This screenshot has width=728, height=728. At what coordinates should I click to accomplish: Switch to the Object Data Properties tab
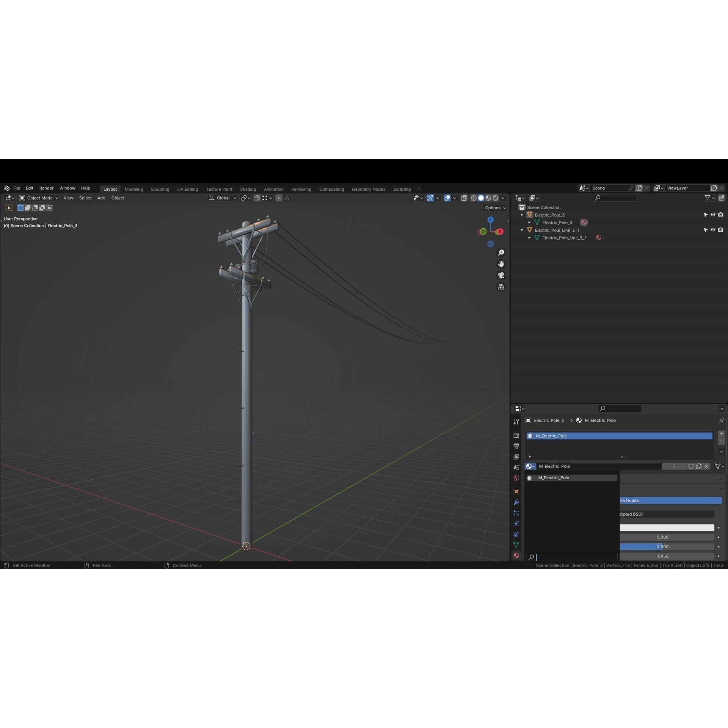516,545
